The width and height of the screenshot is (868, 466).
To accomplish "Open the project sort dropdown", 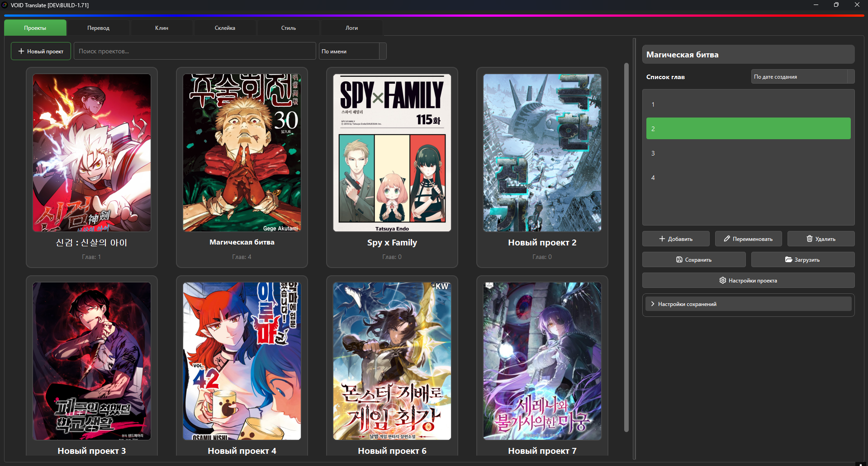I will [x=352, y=51].
